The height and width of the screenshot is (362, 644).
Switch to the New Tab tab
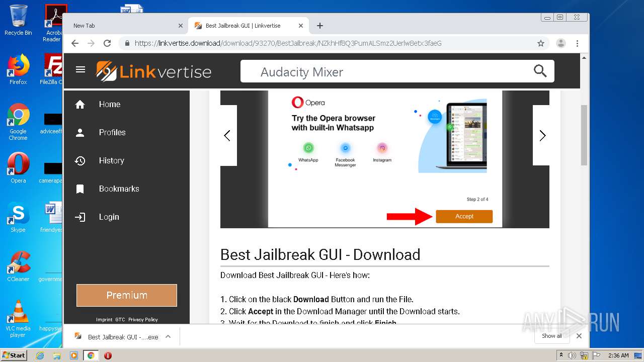[x=126, y=26]
